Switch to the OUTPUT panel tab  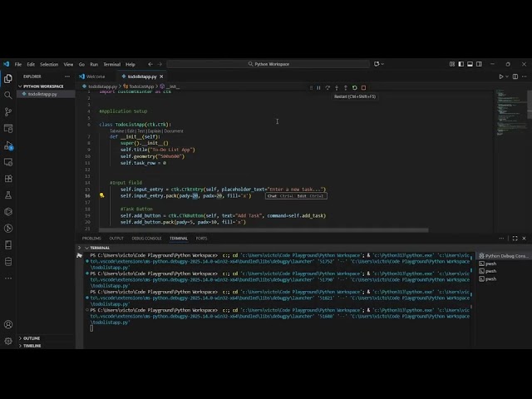[116, 239]
